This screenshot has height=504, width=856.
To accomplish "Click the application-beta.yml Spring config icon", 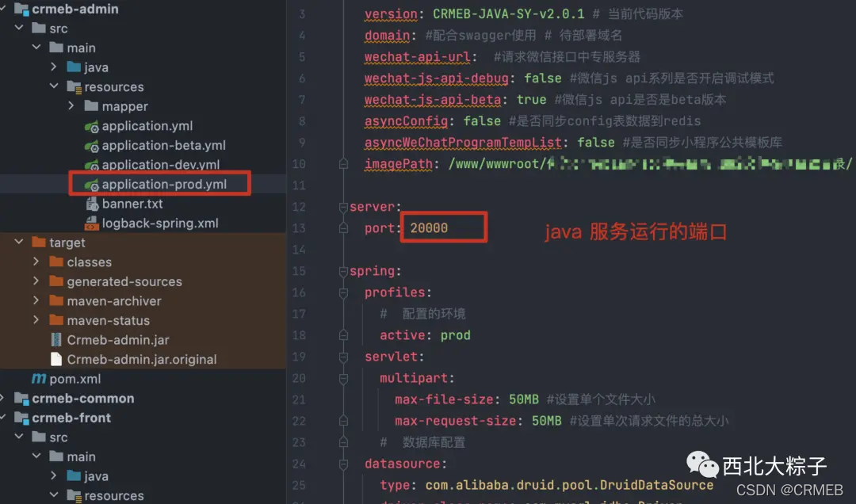I will pos(91,146).
